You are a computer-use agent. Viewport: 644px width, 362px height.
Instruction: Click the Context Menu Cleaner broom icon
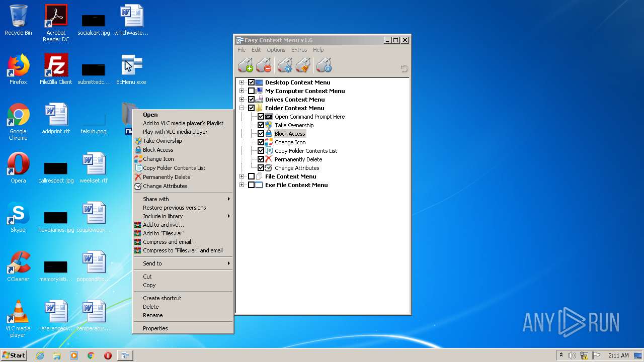303,65
